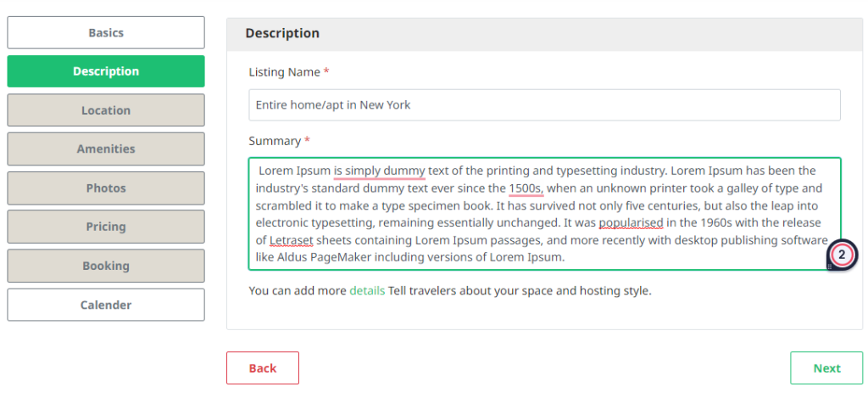Click the Summary field label
Image resolution: width=868 pixels, height=398 pixels.
(x=275, y=141)
